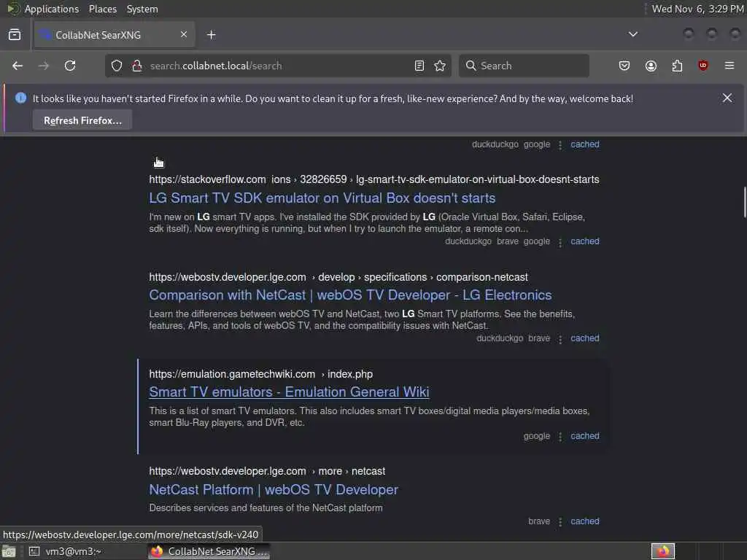747x560 pixels.
Task: Open cached copy of NetCast Platform result
Action: point(584,521)
